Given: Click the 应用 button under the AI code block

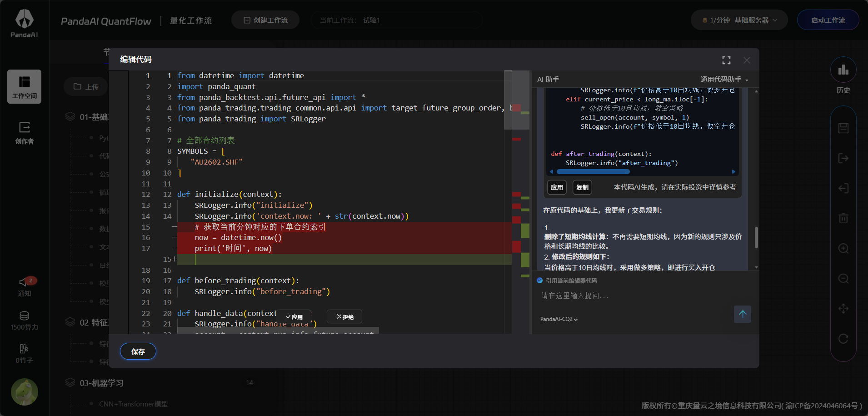Looking at the screenshot, I should (x=557, y=187).
